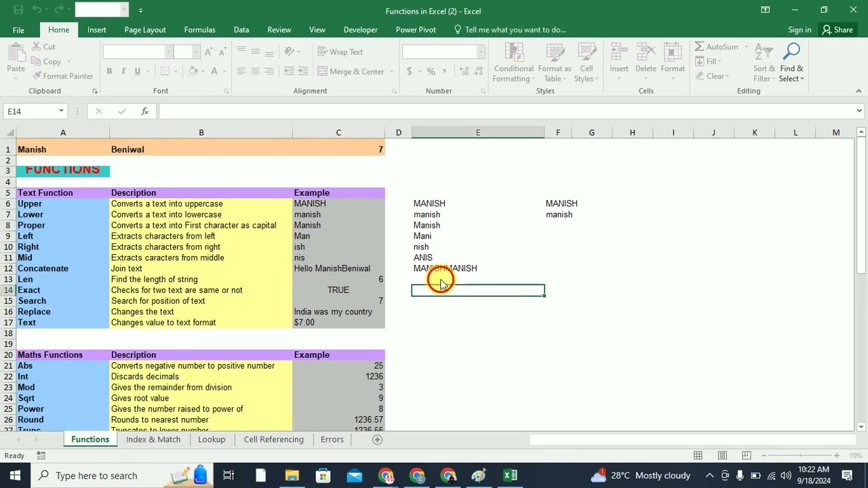Switch to the Page Layout tab
This screenshot has width=868, height=488.
pos(144,30)
